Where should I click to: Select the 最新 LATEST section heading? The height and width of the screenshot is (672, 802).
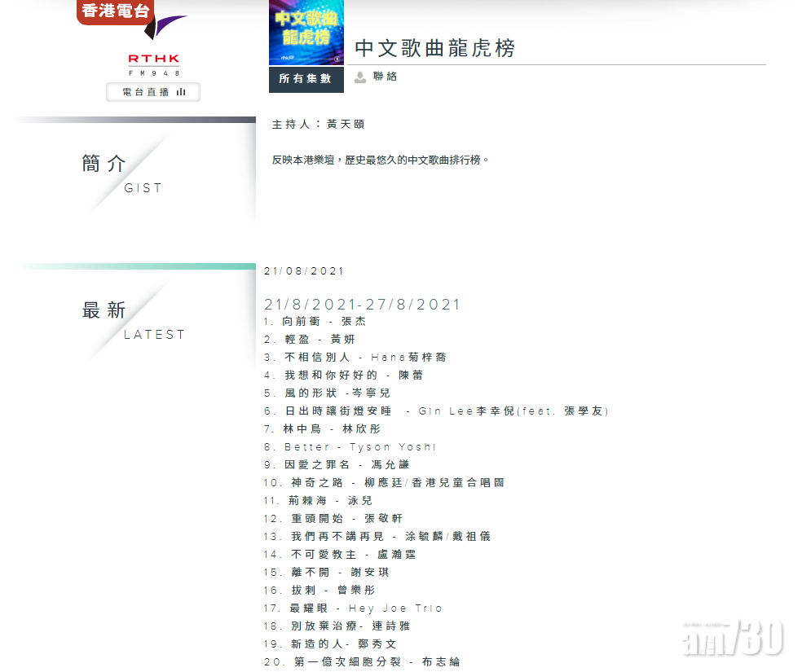(x=104, y=310)
